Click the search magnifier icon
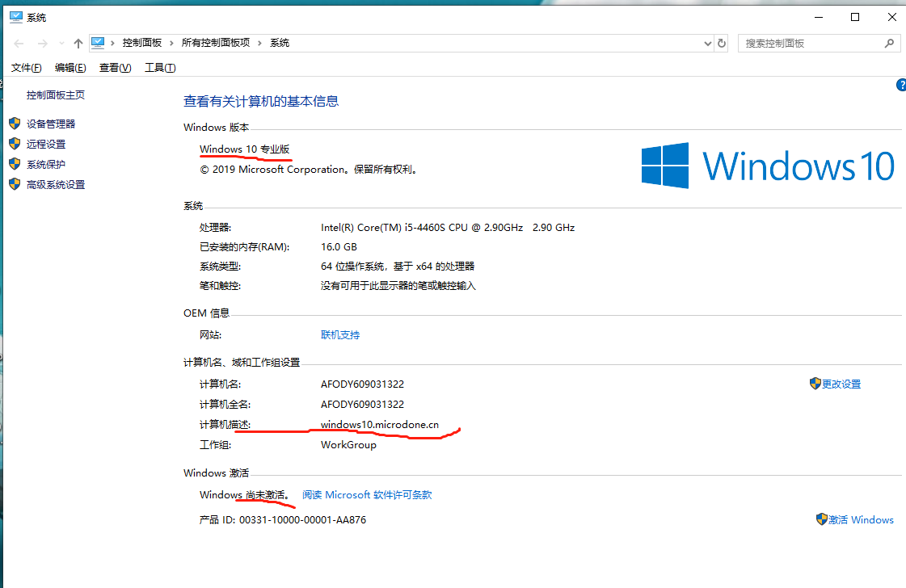This screenshot has width=906, height=588. 889,44
